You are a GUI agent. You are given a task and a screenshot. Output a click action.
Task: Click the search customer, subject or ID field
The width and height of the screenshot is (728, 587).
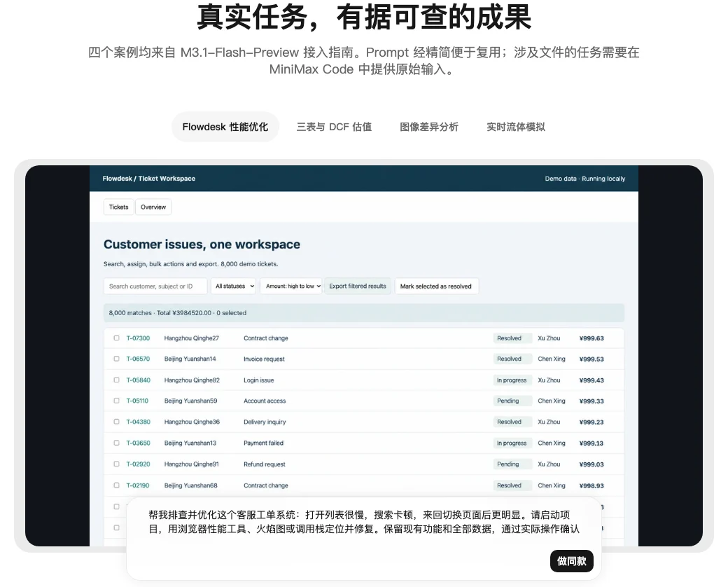coord(155,286)
